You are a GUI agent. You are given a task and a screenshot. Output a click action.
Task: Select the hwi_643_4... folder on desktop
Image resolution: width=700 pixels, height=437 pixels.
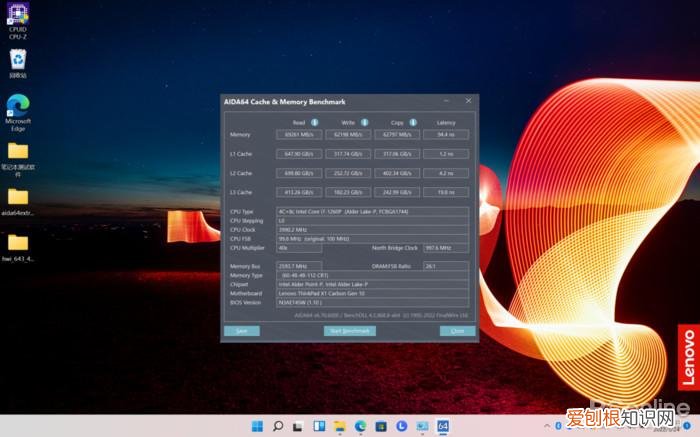(x=18, y=248)
